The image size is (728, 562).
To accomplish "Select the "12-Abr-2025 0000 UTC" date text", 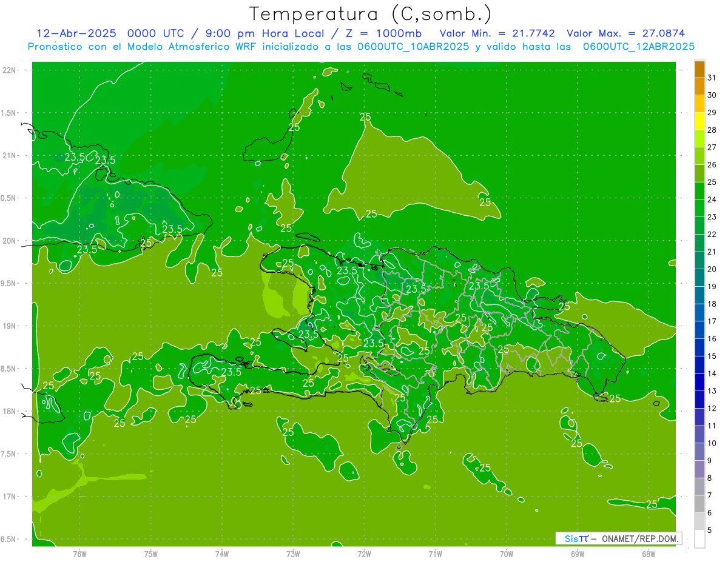I will 109,33.
